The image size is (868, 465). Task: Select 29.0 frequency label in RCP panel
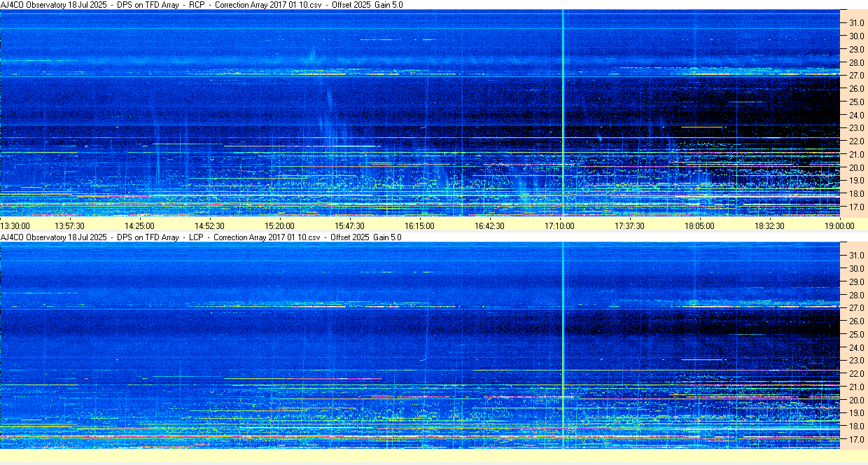(x=856, y=49)
